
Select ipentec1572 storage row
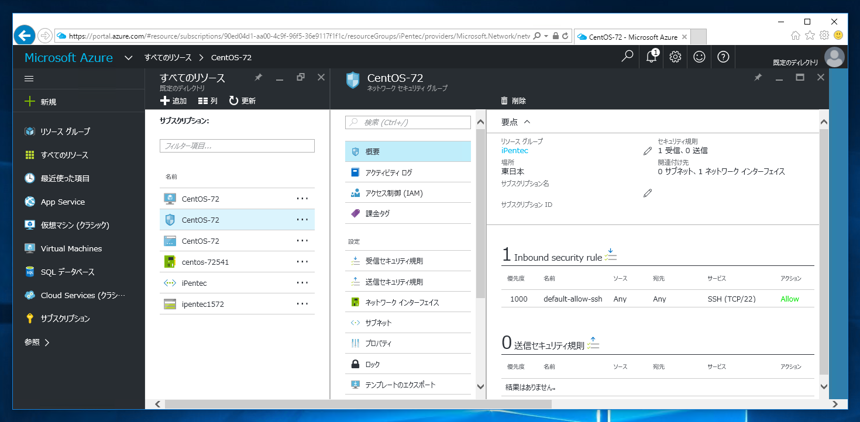(x=237, y=304)
